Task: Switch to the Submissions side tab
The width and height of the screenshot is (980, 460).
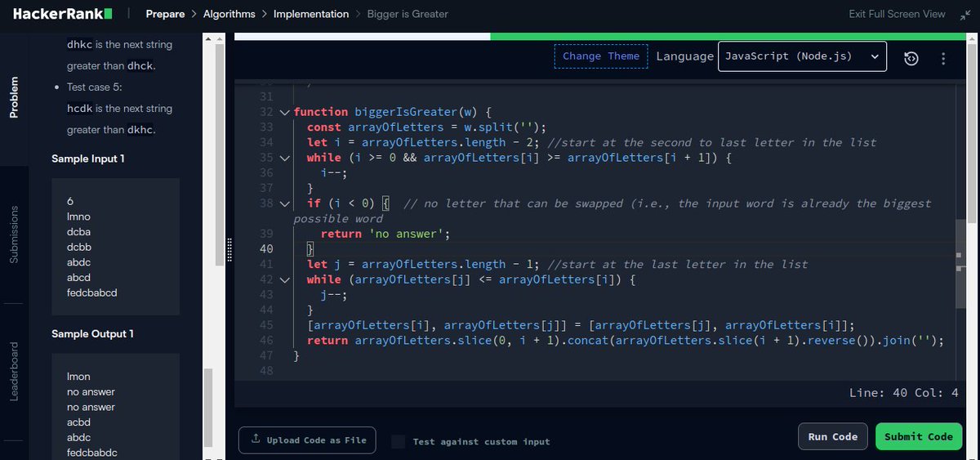Action: tap(14, 234)
